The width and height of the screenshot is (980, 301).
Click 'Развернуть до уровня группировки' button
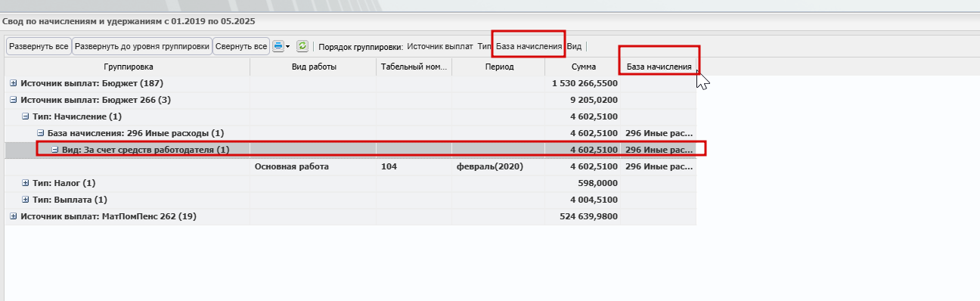pos(142,46)
